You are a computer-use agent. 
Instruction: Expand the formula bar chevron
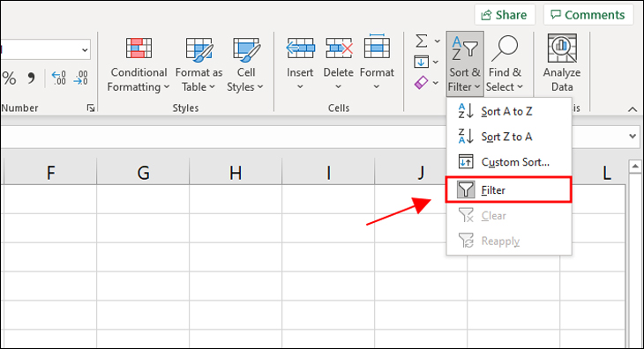pos(633,136)
